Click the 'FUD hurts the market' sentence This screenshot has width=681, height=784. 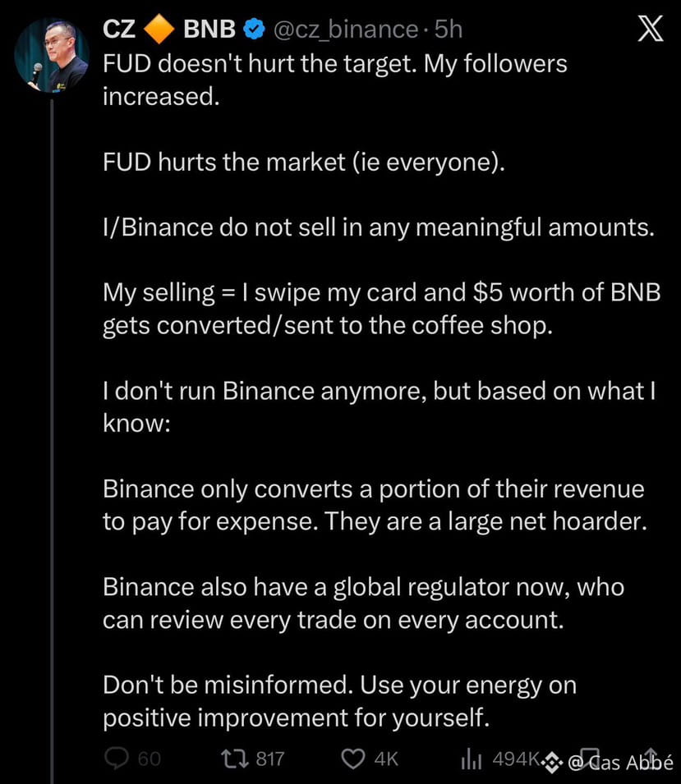point(304,163)
